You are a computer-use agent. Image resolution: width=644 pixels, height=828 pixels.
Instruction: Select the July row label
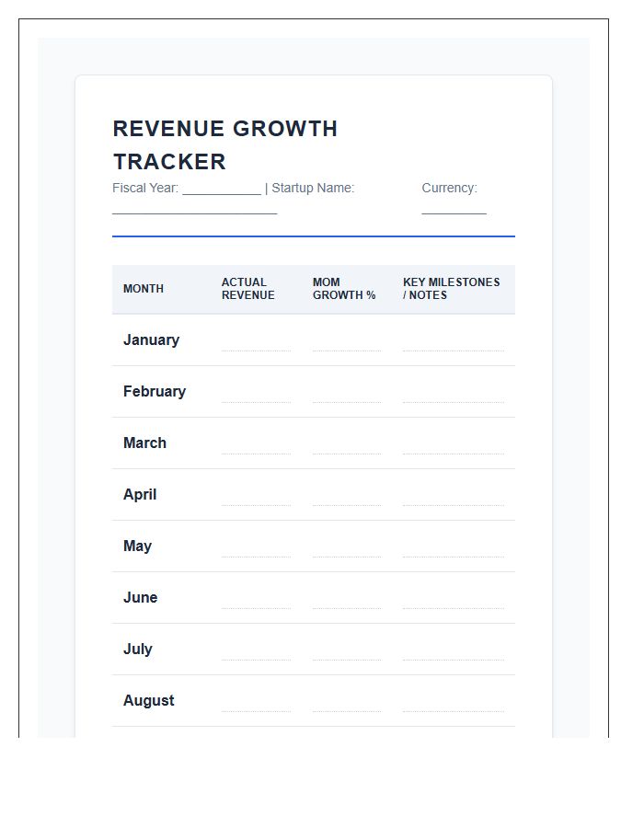click(x=138, y=649)
